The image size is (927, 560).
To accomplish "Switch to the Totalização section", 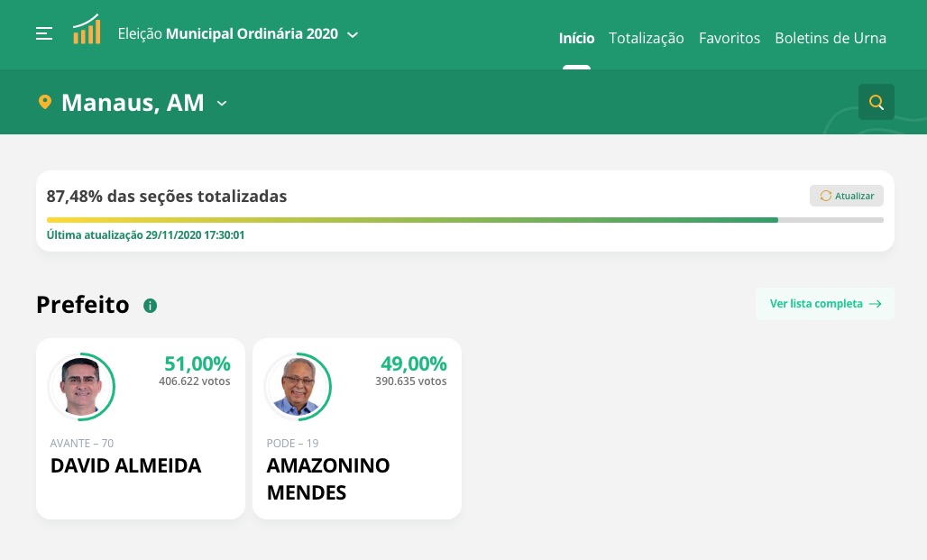I will [x=646, y=38].
